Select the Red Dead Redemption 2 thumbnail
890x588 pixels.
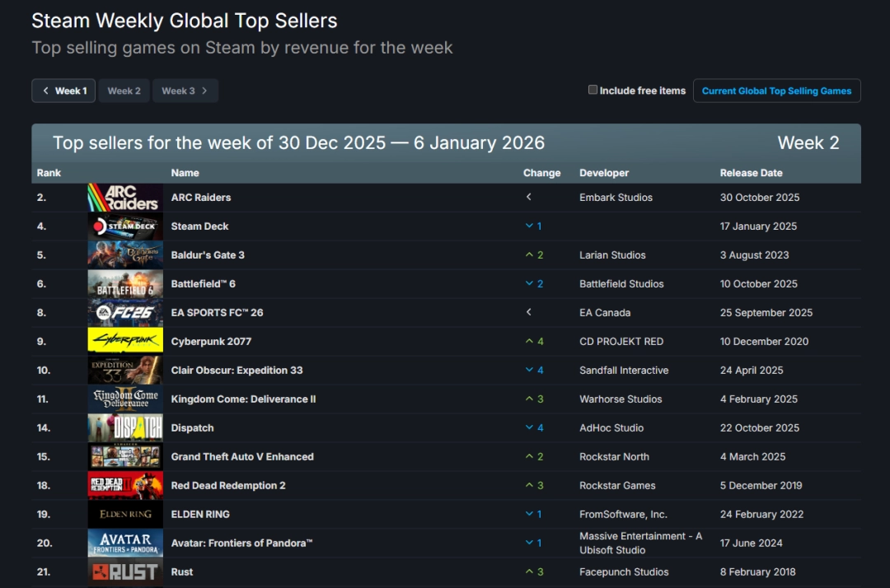click(x=125, y=486)
